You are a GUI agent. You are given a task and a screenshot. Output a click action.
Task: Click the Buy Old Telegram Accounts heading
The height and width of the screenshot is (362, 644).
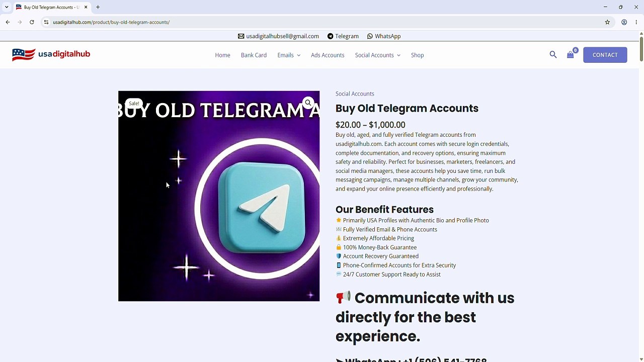pos(407,109)
